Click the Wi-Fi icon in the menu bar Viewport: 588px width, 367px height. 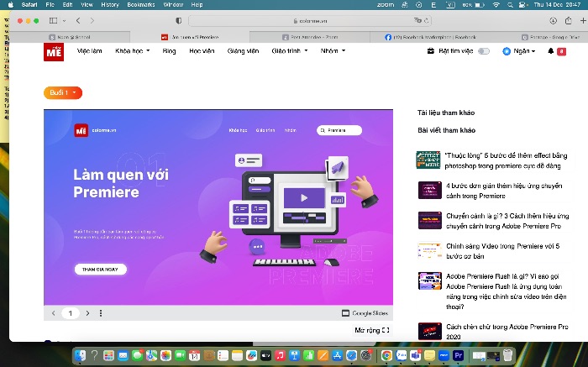496,5
